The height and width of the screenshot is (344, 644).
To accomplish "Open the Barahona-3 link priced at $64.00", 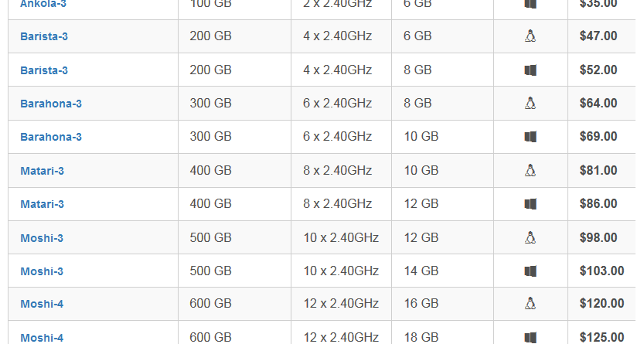I will click(x=51, y=104).
